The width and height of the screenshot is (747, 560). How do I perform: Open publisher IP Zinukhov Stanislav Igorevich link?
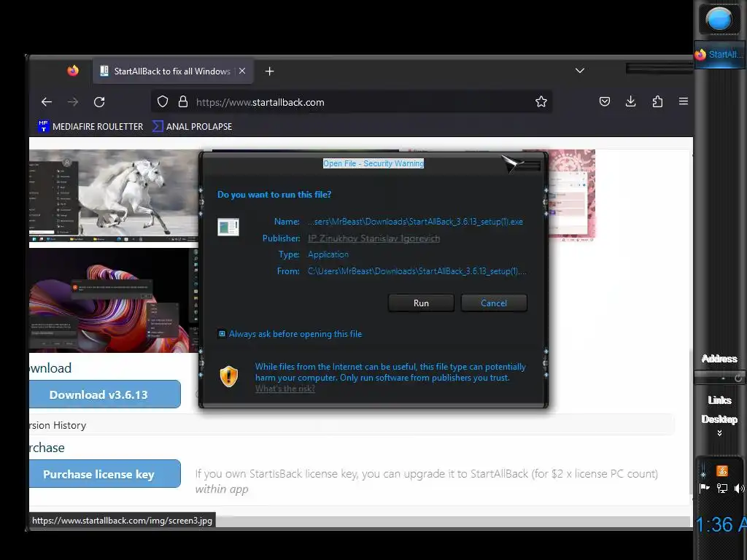click(373, 238)
